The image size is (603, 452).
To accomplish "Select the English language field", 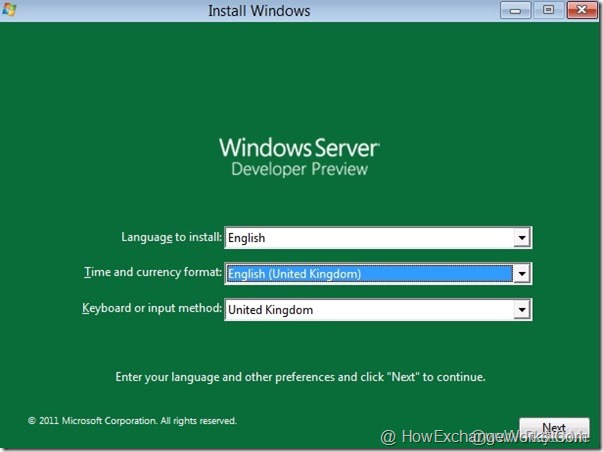I will [378, 238].
